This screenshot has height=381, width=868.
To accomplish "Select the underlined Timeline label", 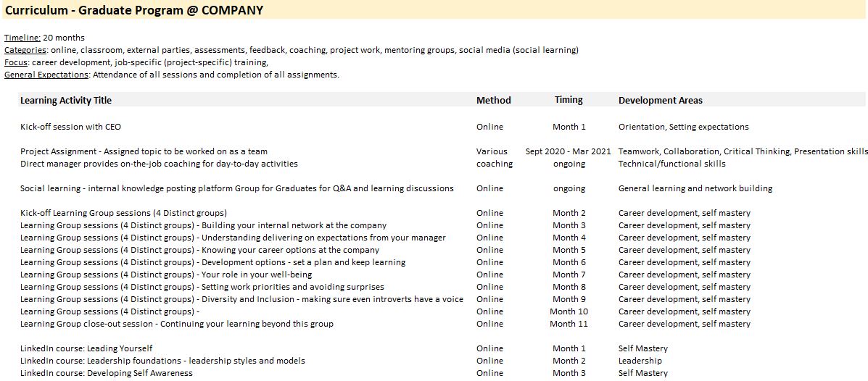I will (x=22, y=38).
